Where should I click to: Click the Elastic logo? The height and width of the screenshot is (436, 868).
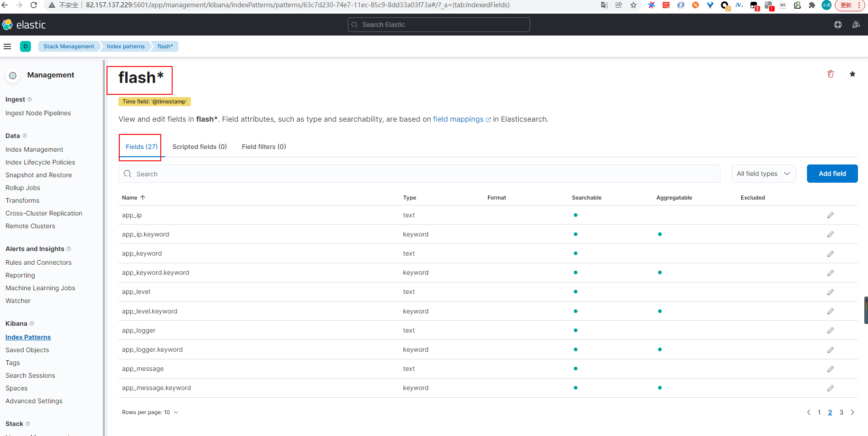(x=24, y=25)
